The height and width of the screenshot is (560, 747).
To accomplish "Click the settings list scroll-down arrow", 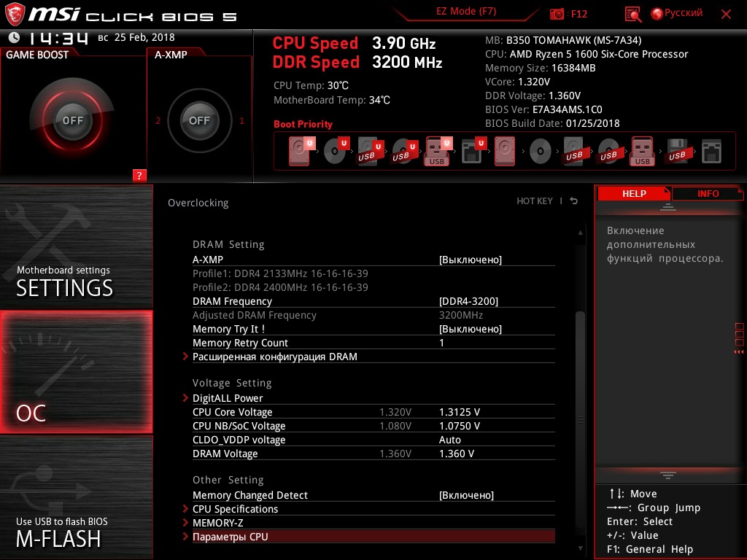I will (x=580, y=548).
